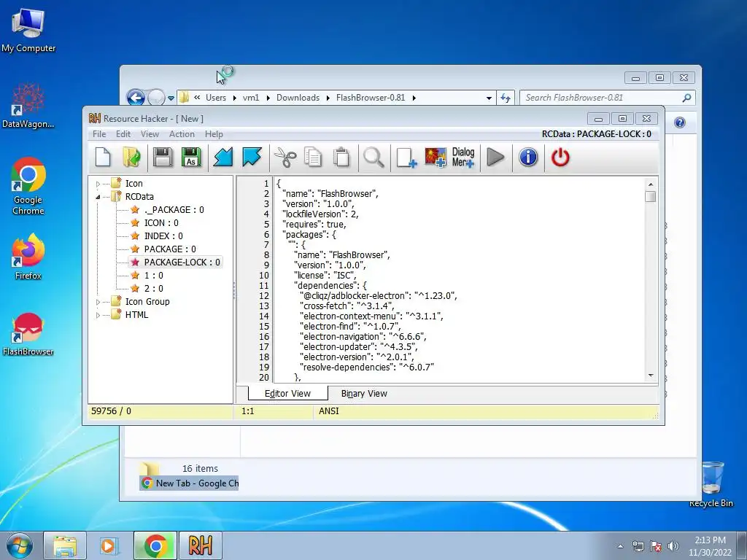Click the Explorer folder taskbar icon
Image resolution: width=747 pixels, height=560 pixels.
coord(65,545)
